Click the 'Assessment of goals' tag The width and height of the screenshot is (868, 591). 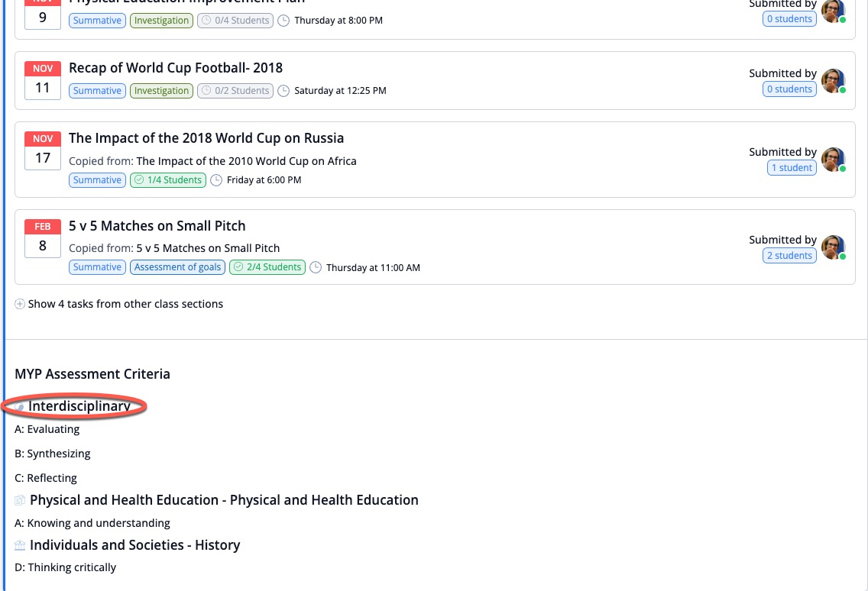(x=177, y=267)
